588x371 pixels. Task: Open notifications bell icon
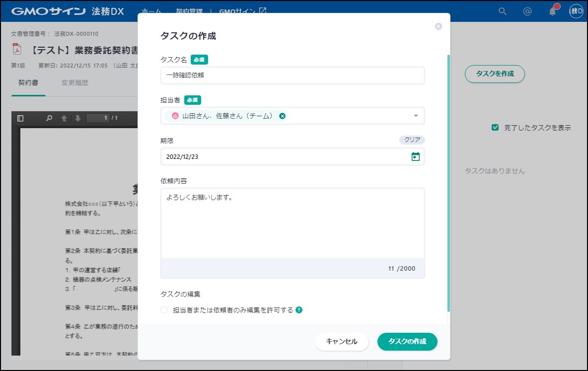[x=552, y=11]
